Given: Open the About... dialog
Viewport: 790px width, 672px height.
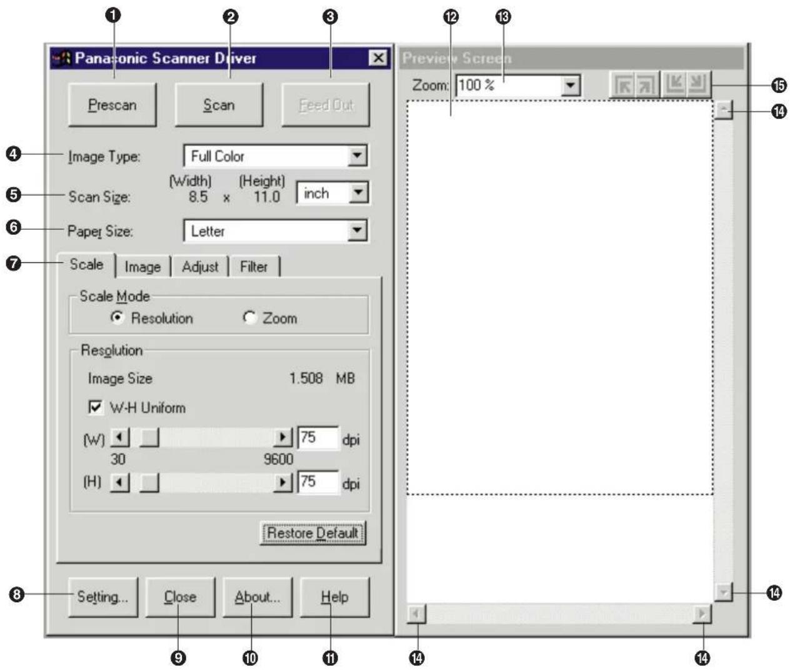Looking at the screenshot, I should pos(257,597).
